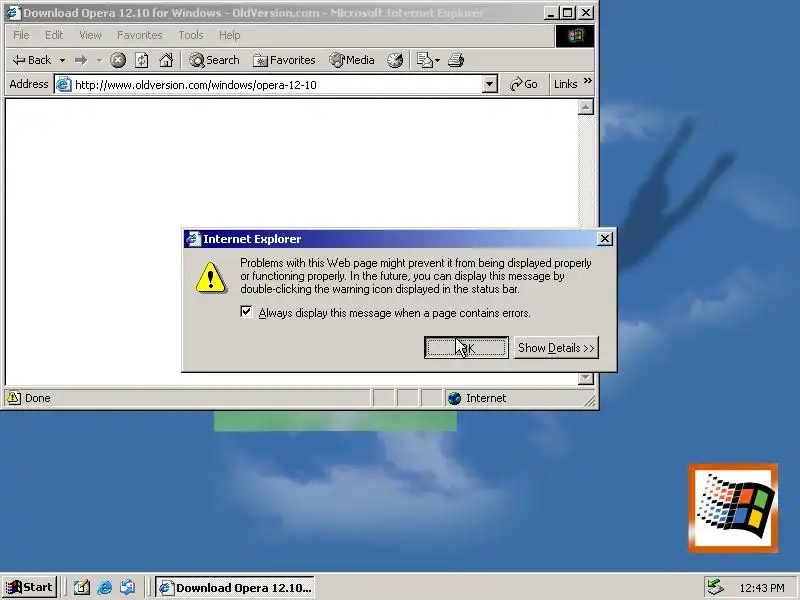The width and height of the screenshot is (800, 600).
Task: Click scrollbar up arrow in browser
Action: (586, 107)
